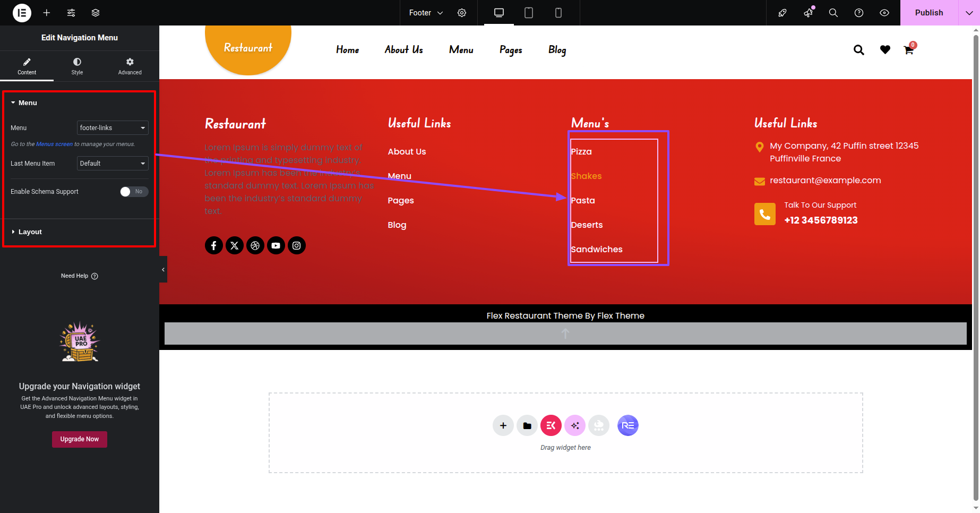This screenshot has height=513, width=980.
Task: Open the Last Menu Item dropdown
Action: click(113, 164)
